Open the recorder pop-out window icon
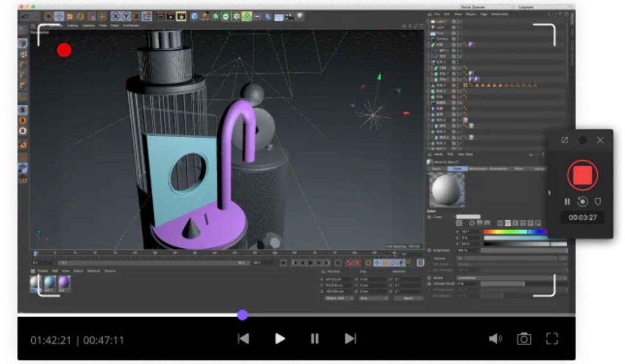 coord(565,140)
